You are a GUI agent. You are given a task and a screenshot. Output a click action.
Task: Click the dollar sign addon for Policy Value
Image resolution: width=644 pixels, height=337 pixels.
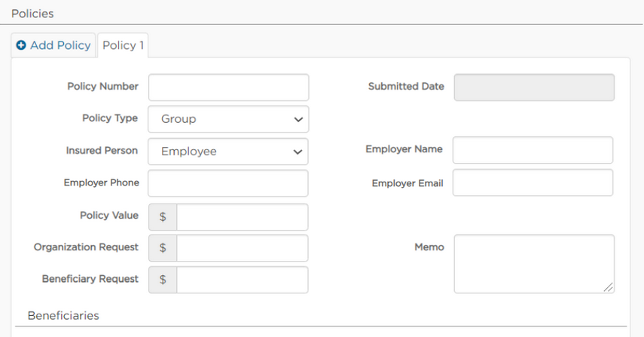pyautogui.click(x=163, y=217)
